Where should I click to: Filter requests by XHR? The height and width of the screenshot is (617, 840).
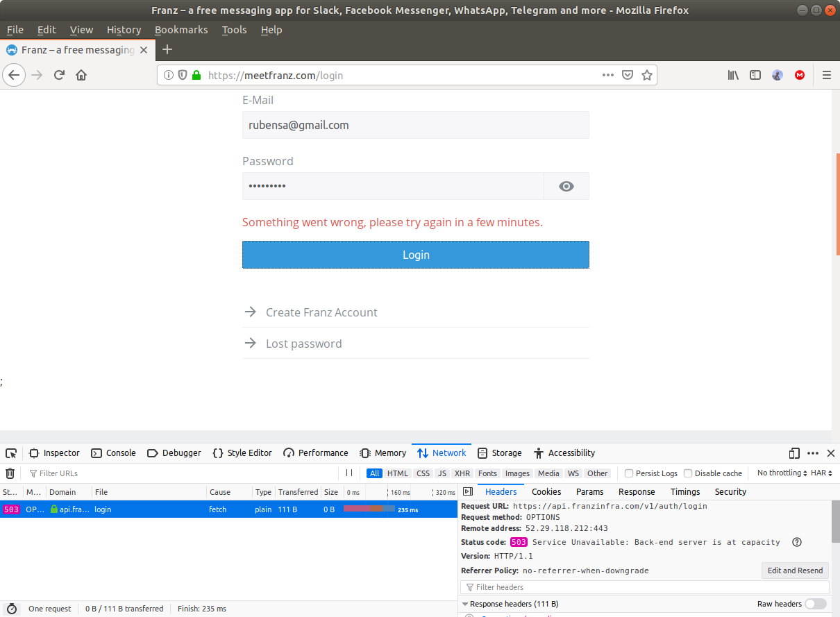coord(462,473)
